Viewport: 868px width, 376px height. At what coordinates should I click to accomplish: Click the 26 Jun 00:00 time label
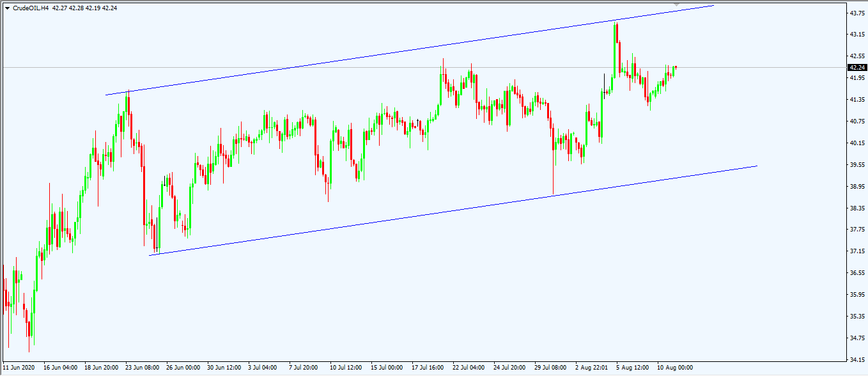(183, 368)
